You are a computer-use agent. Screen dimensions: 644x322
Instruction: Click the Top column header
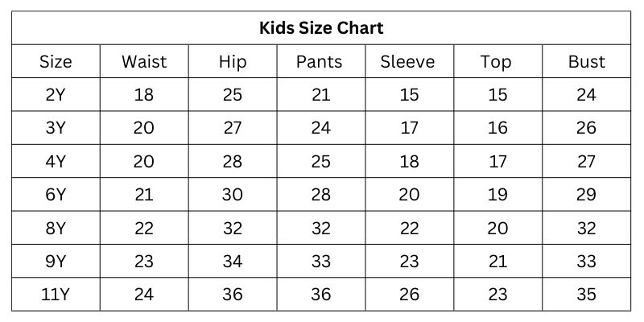(x=496, y=62)
